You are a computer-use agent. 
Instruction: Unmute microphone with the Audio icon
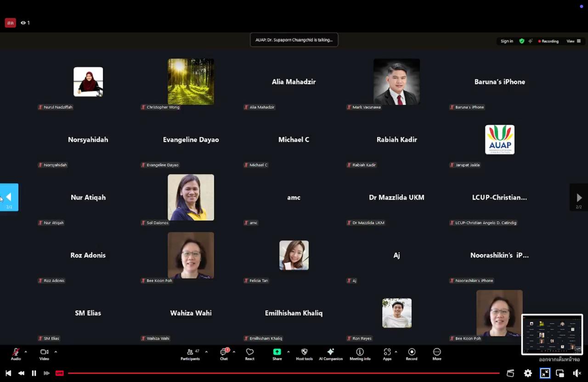[16, 352]
